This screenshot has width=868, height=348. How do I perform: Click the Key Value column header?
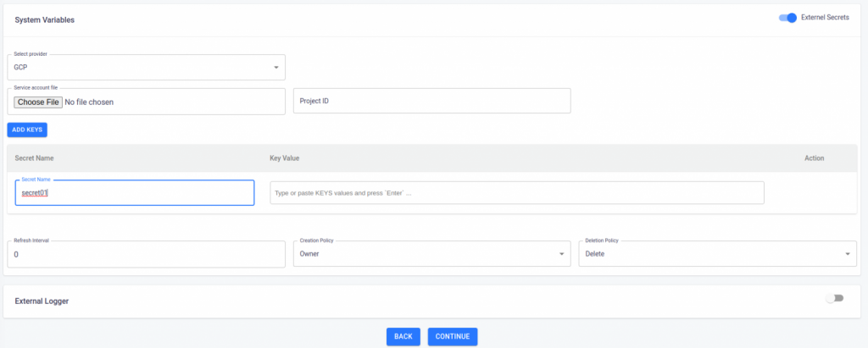pos(284,158)
